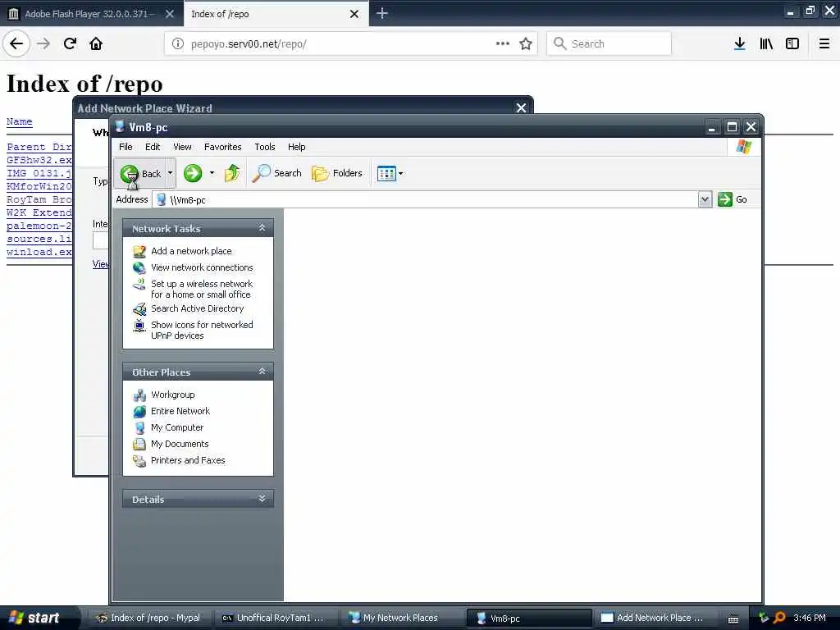Close the Index of /repo tab
Image resolution: width=840 pixels, height=630 pixels.
pyautogui.click(x=354, y=14)
